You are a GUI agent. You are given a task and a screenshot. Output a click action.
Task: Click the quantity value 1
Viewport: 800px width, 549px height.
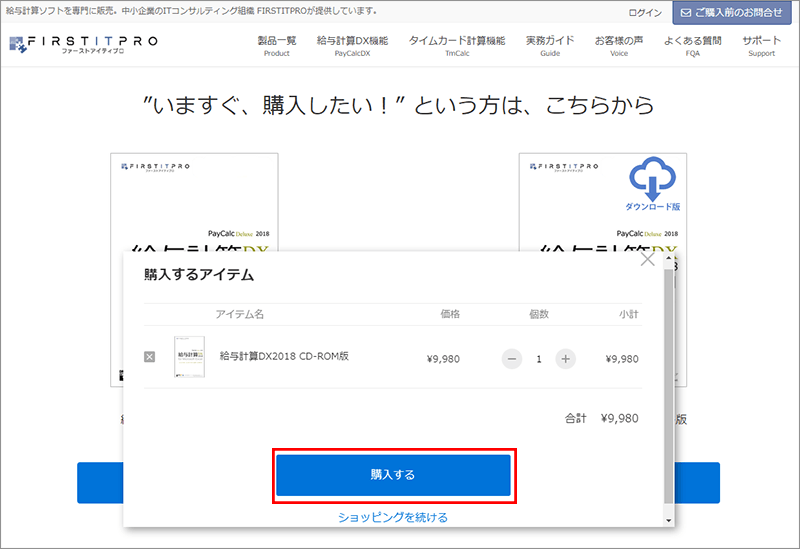539,359
